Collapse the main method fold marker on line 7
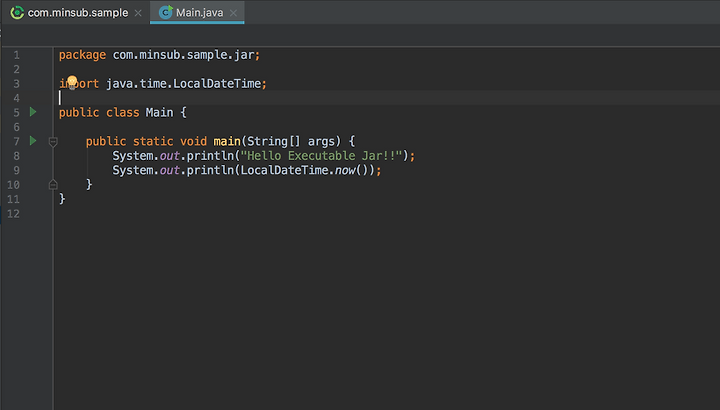The height and width of the screenshot is (410, 720). coord(53,142)
